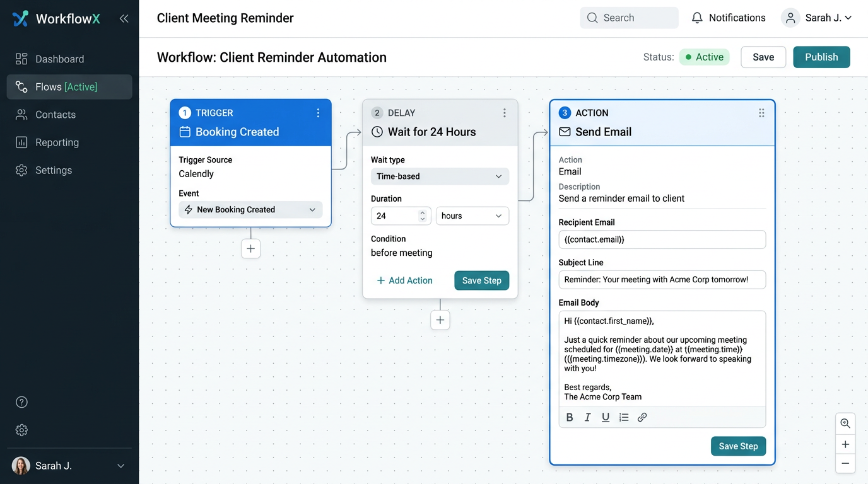Toggle the Active status badge
Image resolution: width=868 pixels, height=484 pixels.
click(704, 57)
